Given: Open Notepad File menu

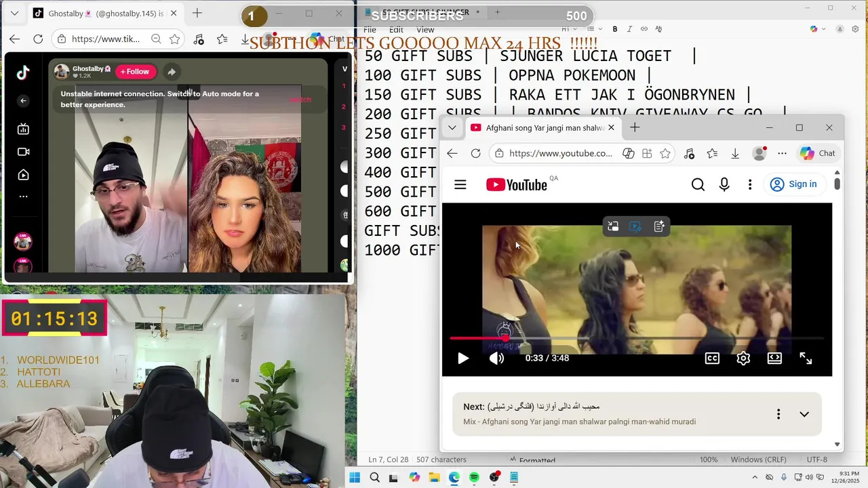Looking at the screenshot, I should point(370,30).
